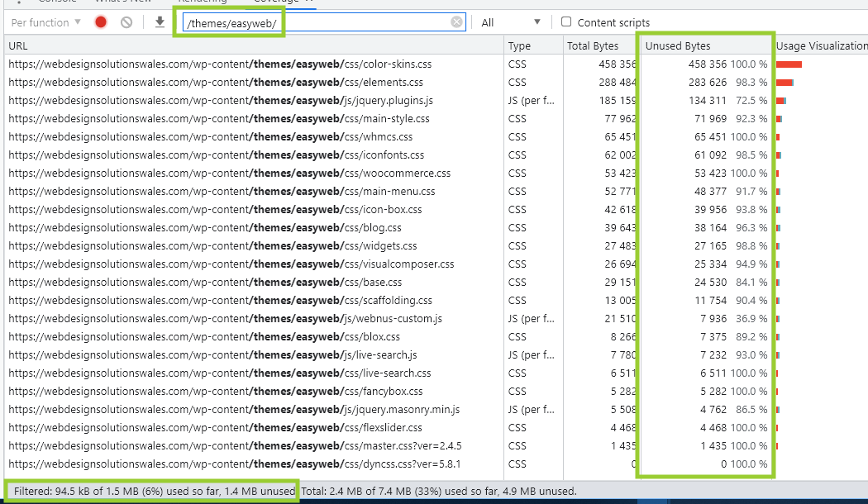This screenshot has height=504, width=868.
Task: Click the clear all coverage icon
Action: [x=126, y=22]
